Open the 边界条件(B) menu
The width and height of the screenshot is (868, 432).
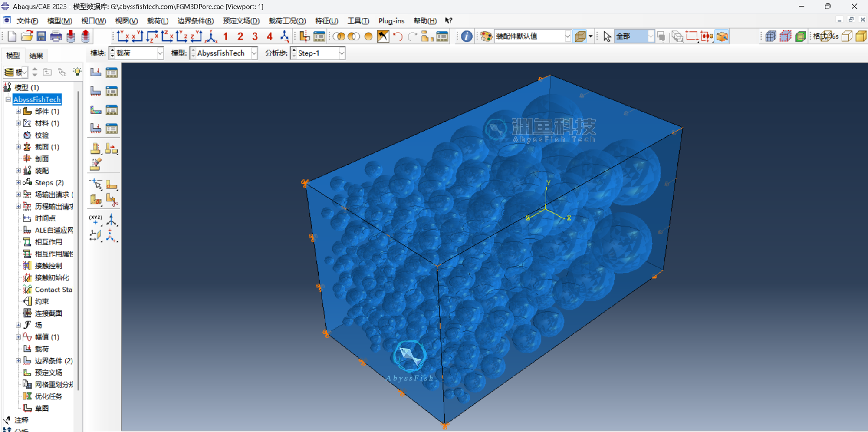(x=195, y=21)
